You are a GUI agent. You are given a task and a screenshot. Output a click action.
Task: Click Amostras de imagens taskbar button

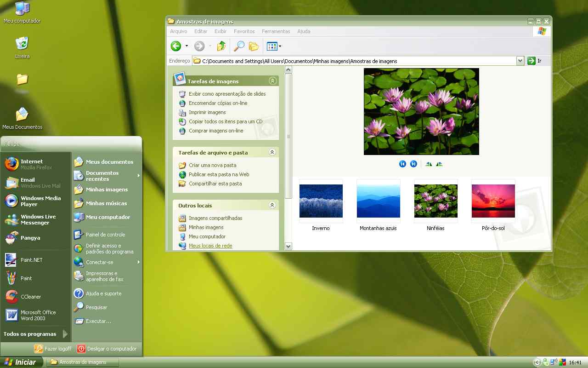click(83, 362)
